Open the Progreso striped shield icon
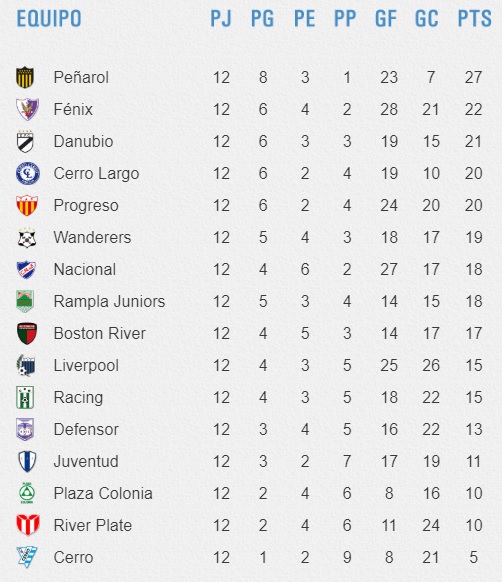The width and height of the screenshot is (502, 582). point(27,205)
